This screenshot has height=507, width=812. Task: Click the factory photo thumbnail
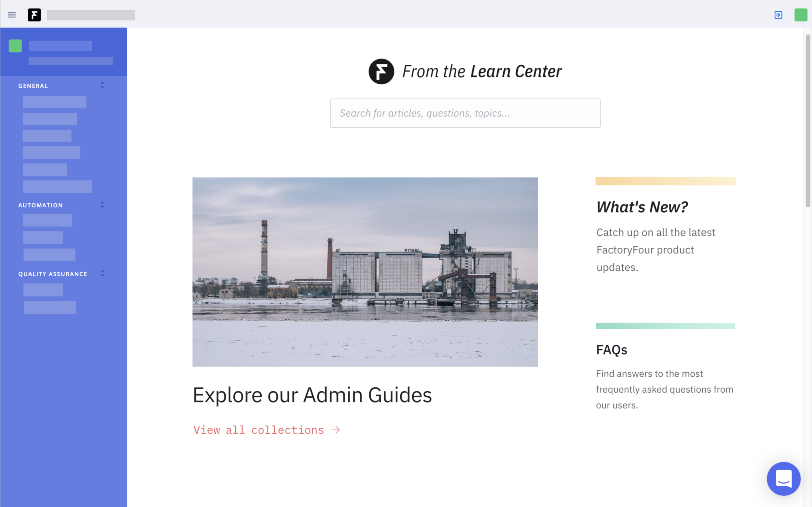365,272
